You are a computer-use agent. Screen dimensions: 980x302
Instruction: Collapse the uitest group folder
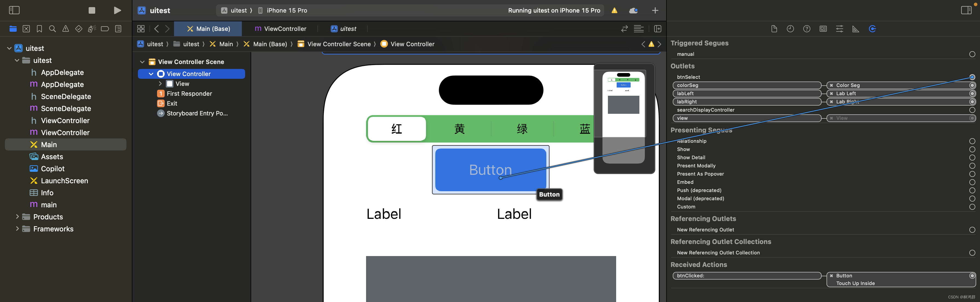pyautogui.click(x=17, y=60)
